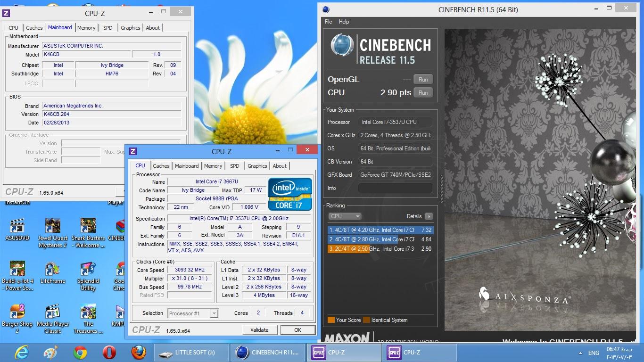Activate the second CPU-Z taskbar button
644x362 pixels.
[x=421, y=353]
